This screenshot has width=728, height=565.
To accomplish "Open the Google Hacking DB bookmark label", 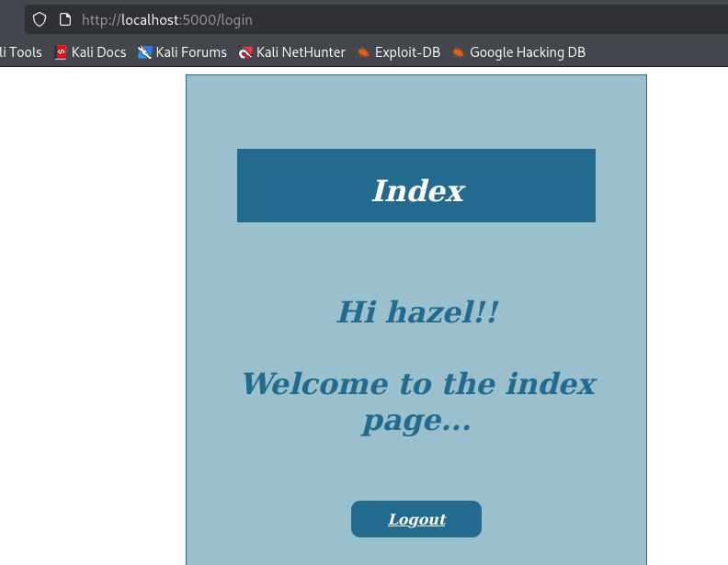I will (x=527, y=52).
